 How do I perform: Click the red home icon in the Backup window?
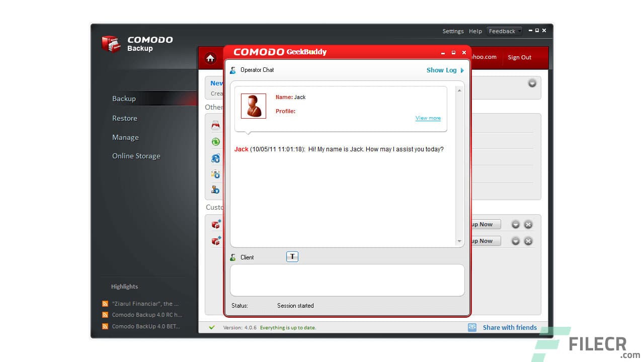click(x=210, y=58)
